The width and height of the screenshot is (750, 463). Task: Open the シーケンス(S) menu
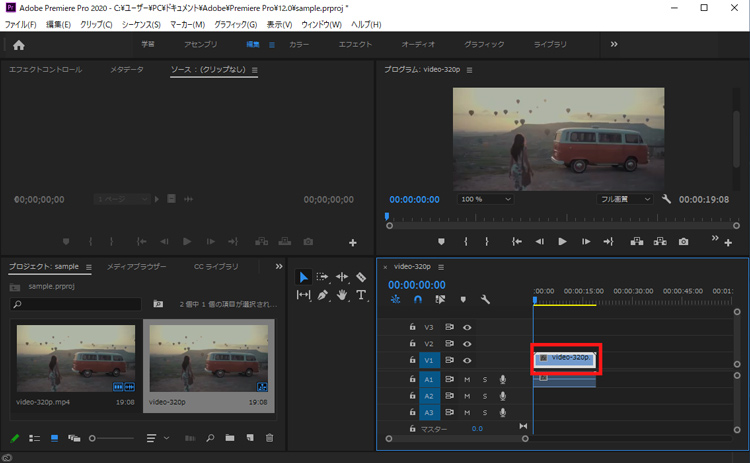pyautogui.click(x=141, y=24)
